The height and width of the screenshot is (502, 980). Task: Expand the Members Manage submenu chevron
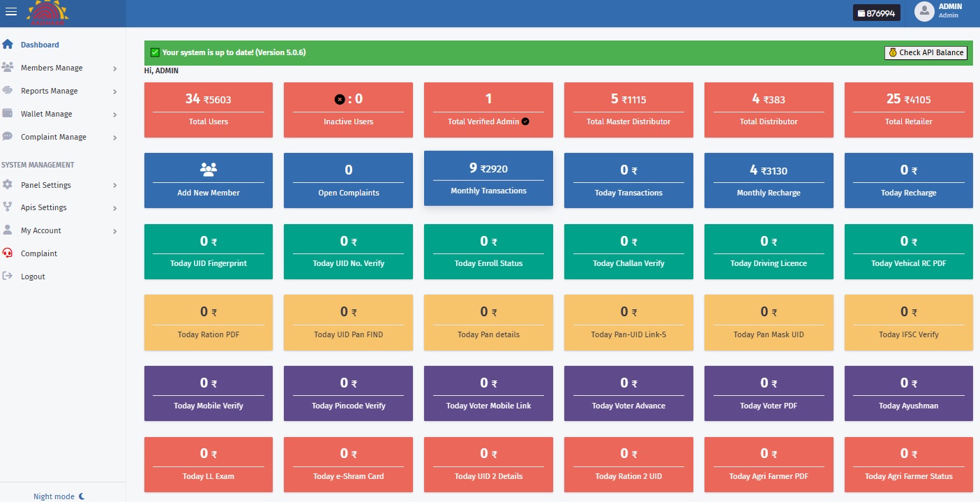coord(116,68)
